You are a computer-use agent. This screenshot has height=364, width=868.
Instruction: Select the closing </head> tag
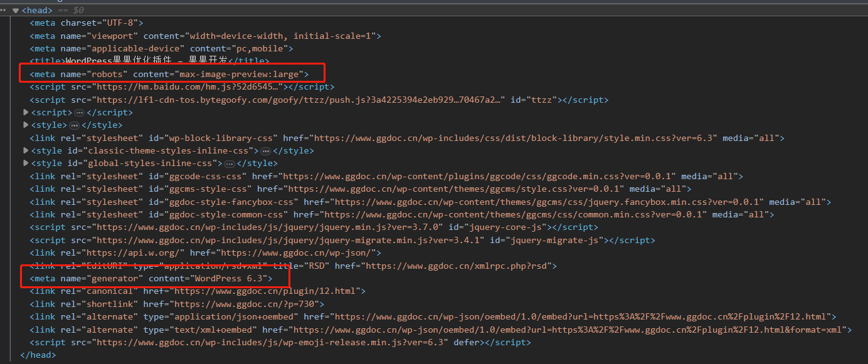38,355
